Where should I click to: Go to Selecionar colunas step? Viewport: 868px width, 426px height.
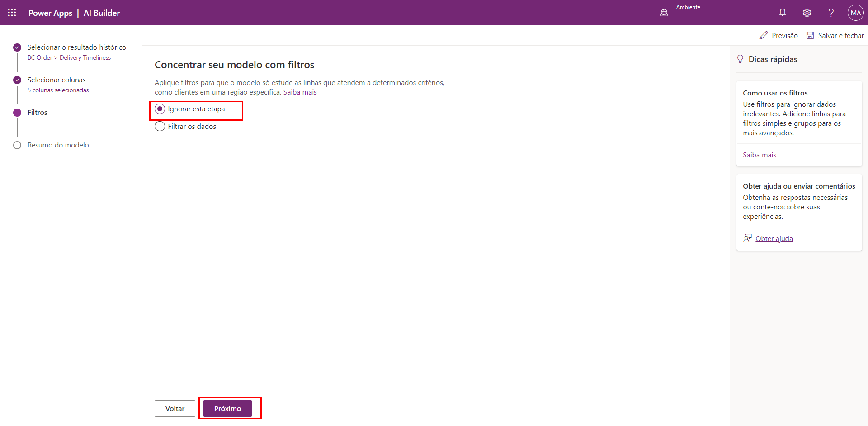coord(57,80)
